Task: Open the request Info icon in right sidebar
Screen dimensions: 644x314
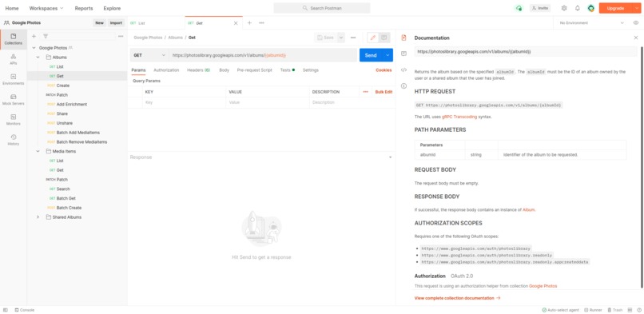Action: (x=403, y=85)
